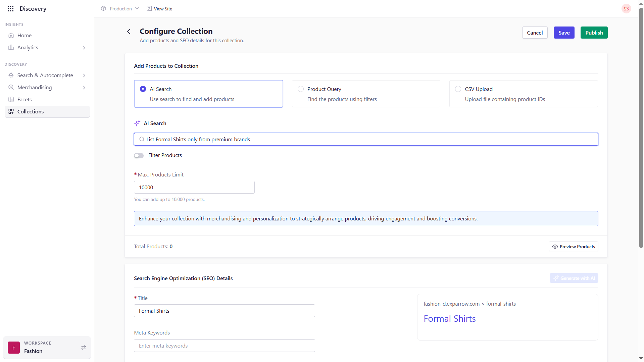Click the Preview Products button
This screenshot has height=362, width=644.
click(573, 247)
